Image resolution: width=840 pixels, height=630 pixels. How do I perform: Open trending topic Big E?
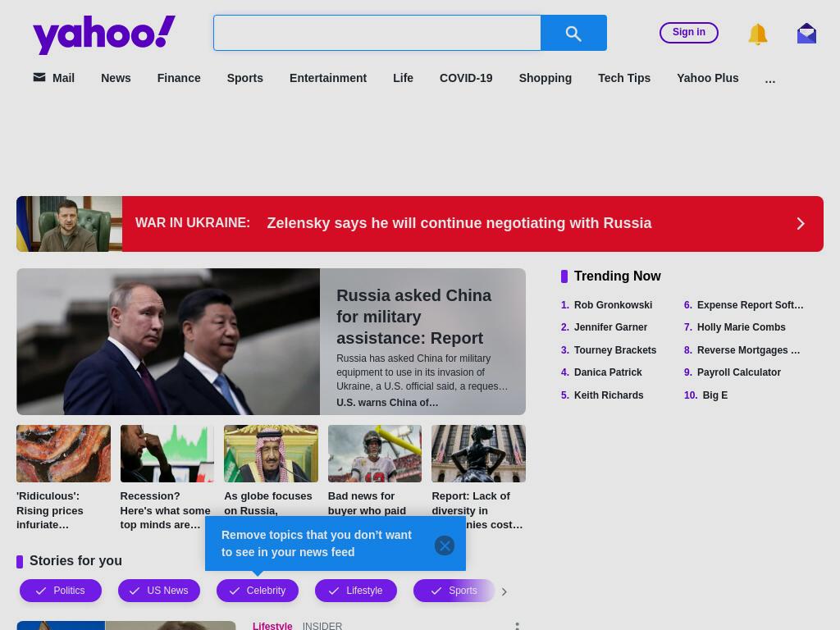tap(714, 395)
